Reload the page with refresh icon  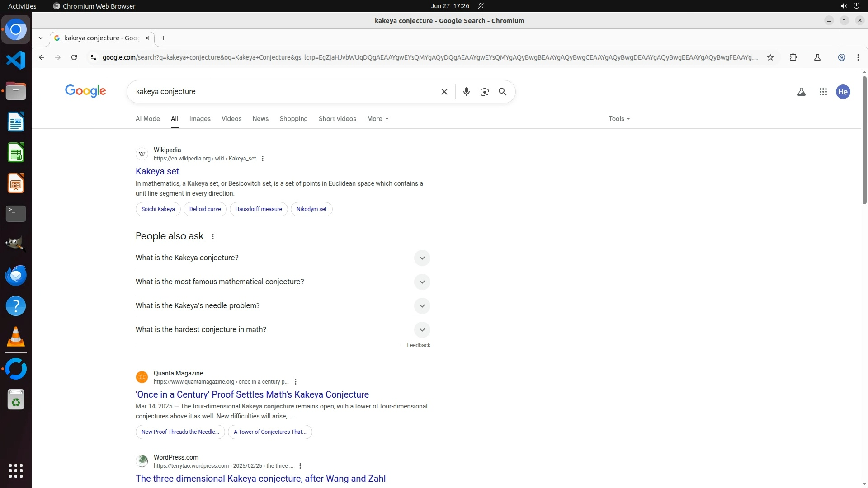(x=74, y=57)
